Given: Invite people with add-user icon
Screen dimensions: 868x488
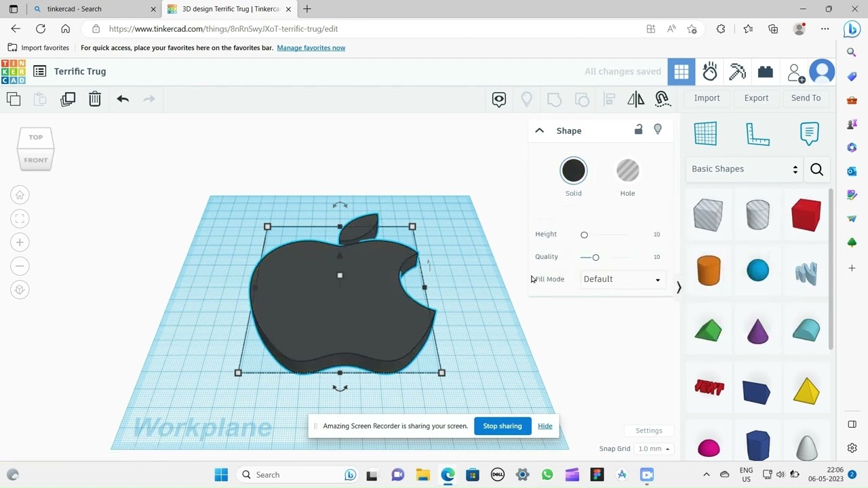Looking at the screenshot, I should click(795, 73).
